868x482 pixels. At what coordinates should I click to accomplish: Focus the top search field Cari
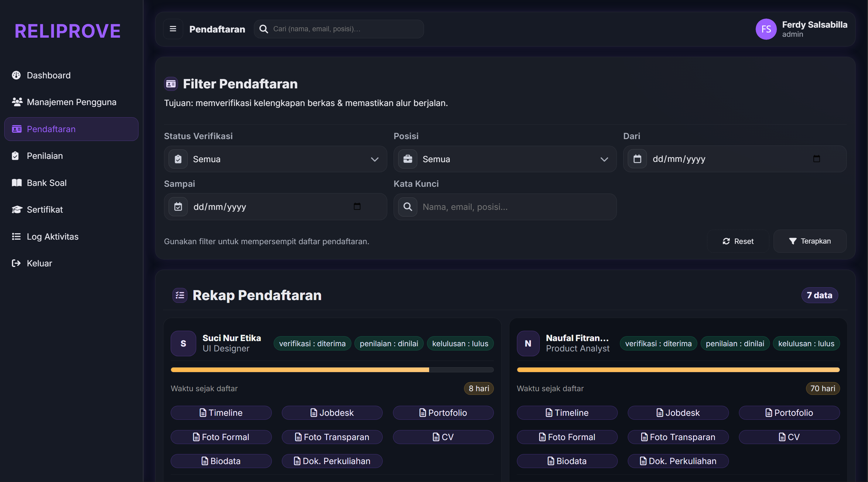pyautogui.click(x=339, y=29)
